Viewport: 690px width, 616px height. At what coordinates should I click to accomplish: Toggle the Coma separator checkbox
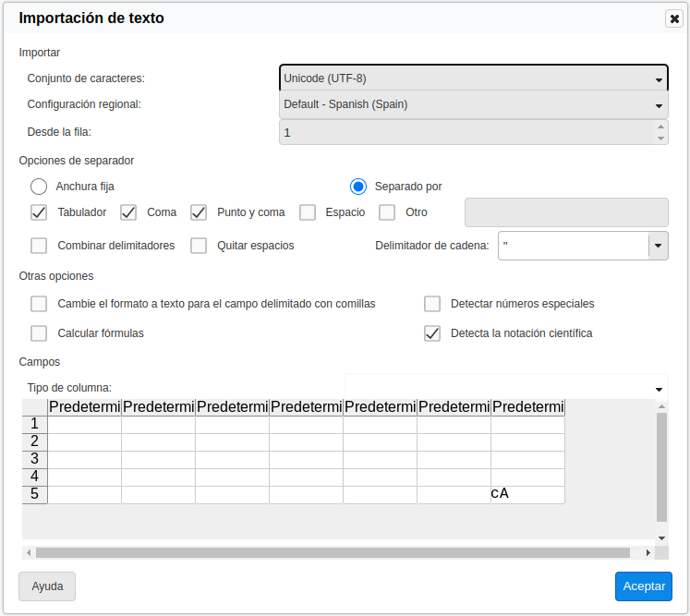[128, 212]
